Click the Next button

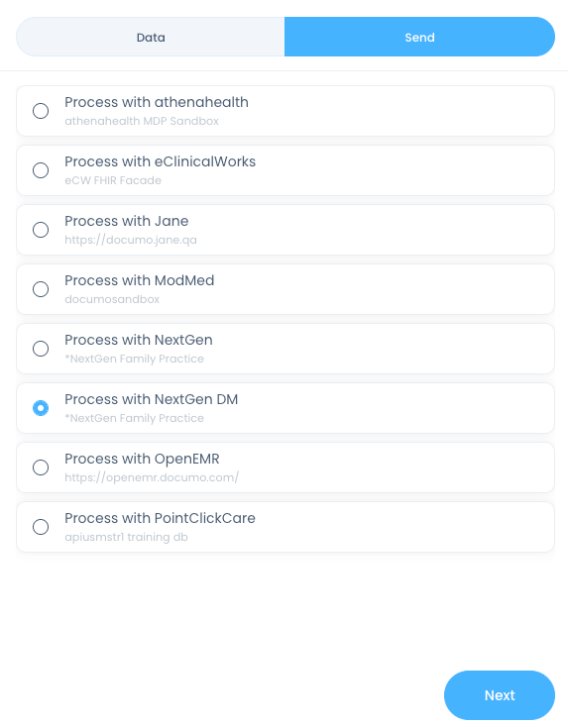point(500,695)
